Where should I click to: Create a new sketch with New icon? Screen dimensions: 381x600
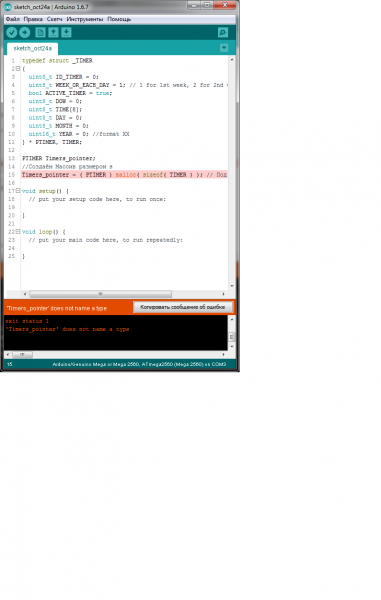coord(40,33)
